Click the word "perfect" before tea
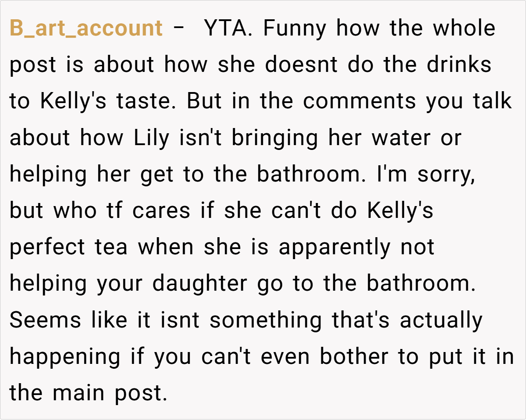The height and width of the screenshot is (420, 526). click(47, 247)
